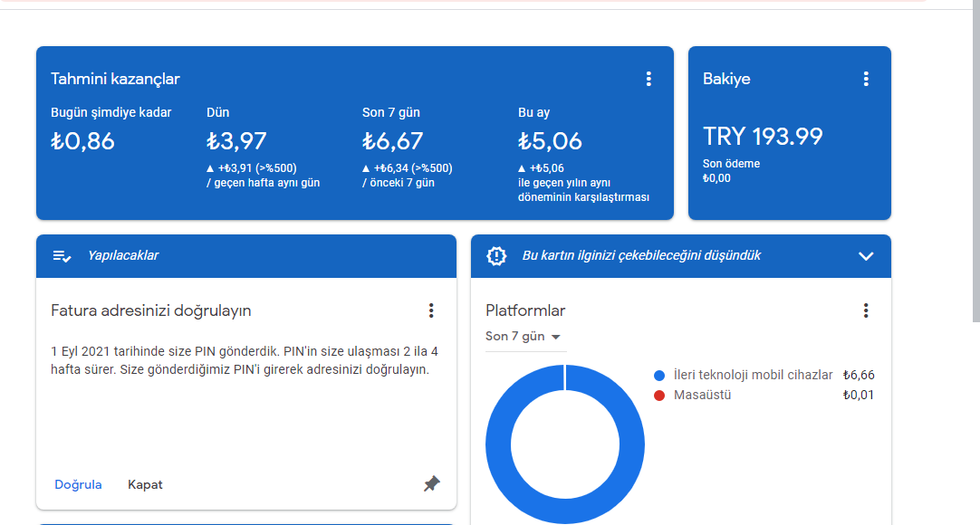This screenshot has width=980, height=525.
Task: Pin the billing address verification task
Action: (432, 484)
